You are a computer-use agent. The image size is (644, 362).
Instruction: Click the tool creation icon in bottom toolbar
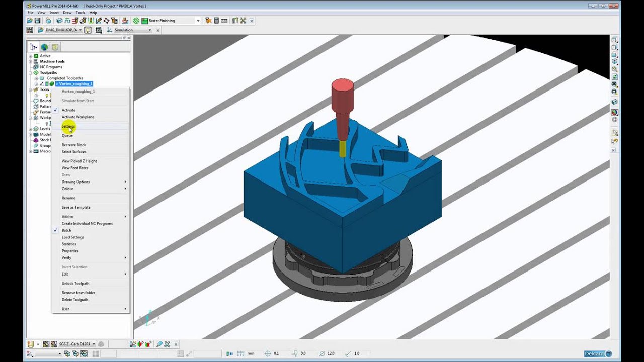(x=31, y=344)
